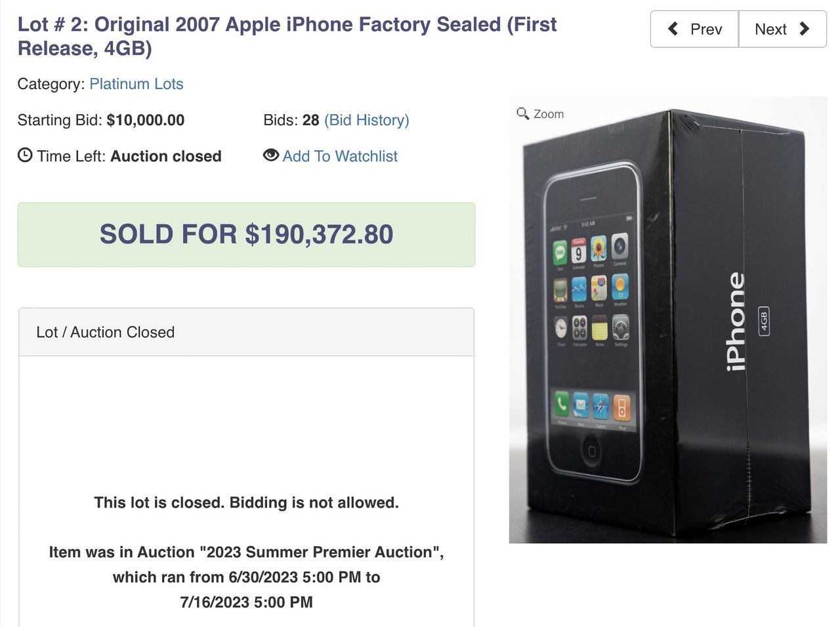Screen dimensions: 840x627
Task: Click the 2023 Summer Premier Auction text
Action: pyautogui.click(x=320, y=552)
